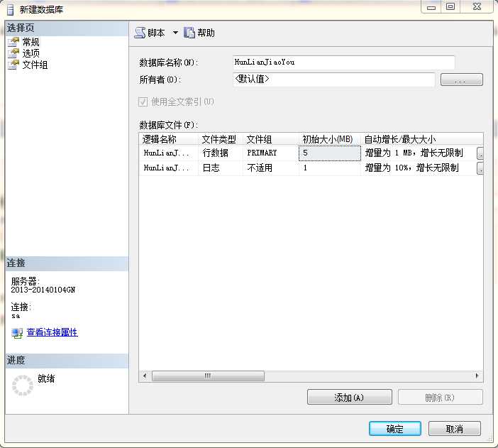The width and height of the screenshot is (498, 448).
Task: Open the 常规 page
Action: point(31,42)
